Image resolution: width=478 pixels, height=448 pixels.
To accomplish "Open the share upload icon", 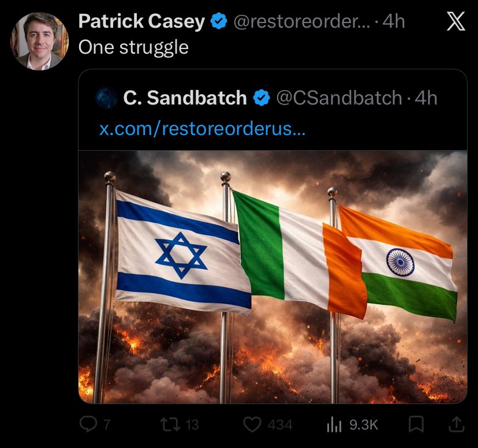I will coord(457,424).
